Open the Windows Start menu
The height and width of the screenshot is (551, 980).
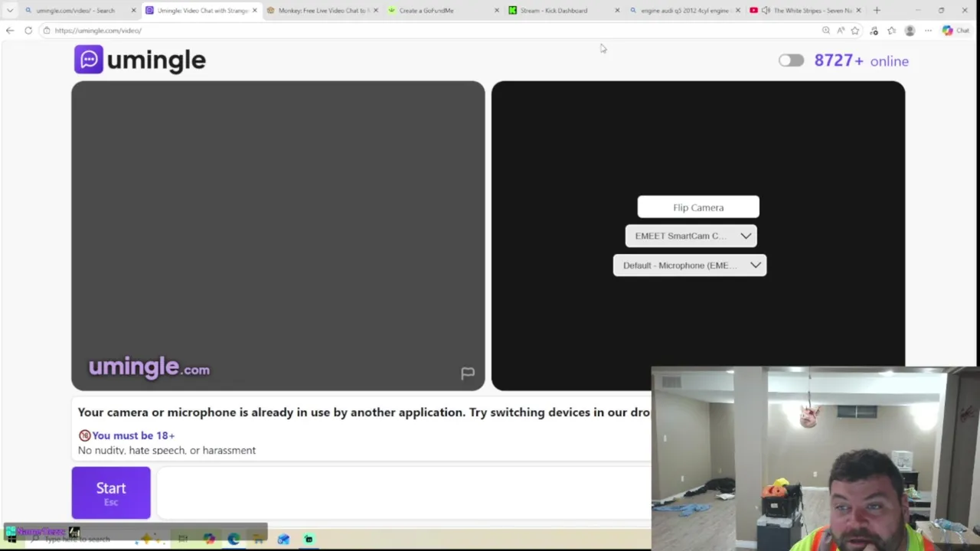click(11, 540)
